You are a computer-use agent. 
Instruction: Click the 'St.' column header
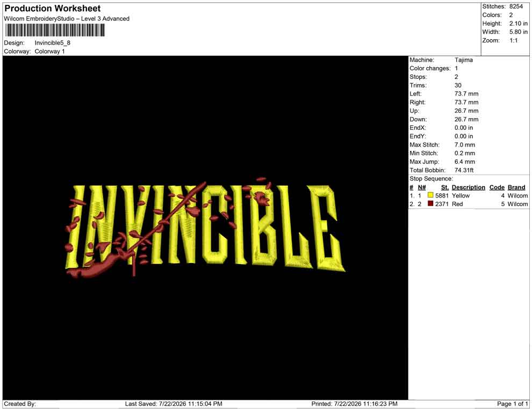tap(445, 187)
